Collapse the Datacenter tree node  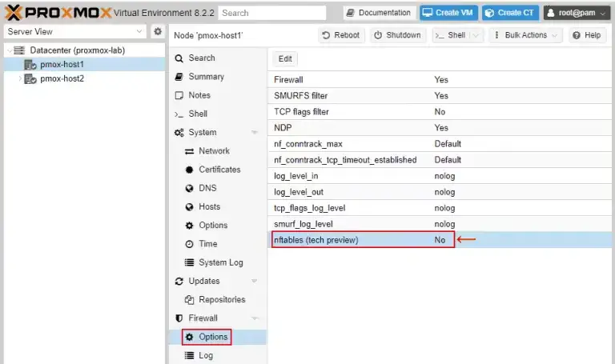point(10,50)
